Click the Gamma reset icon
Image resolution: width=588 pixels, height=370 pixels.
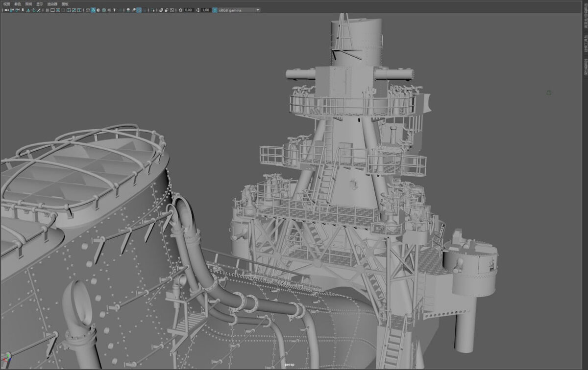[x=197, y=10]
